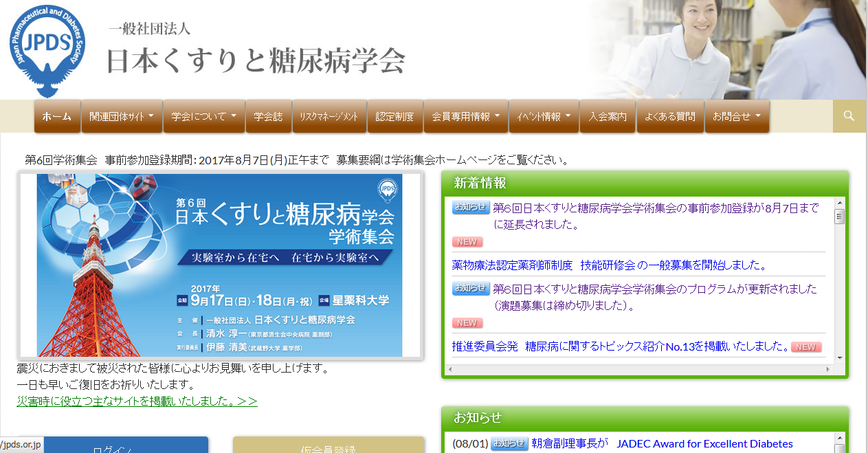Click お知らせ panel header
This screenshot has width=868, height=453.
(645, 417)
